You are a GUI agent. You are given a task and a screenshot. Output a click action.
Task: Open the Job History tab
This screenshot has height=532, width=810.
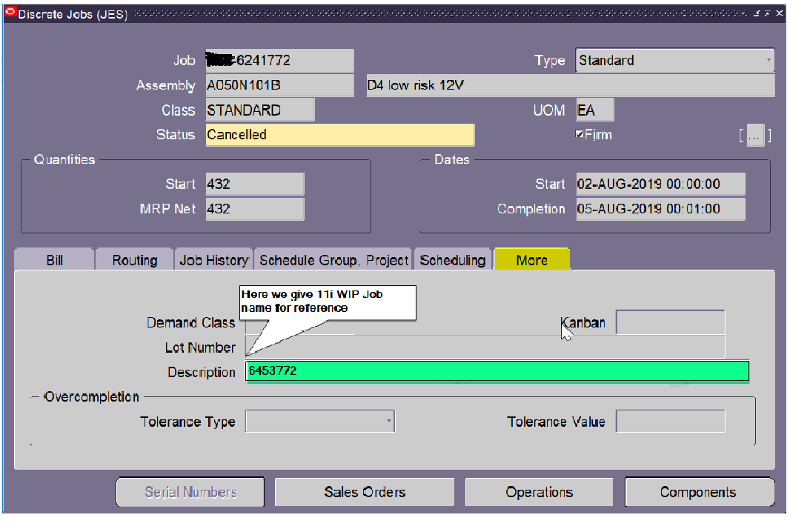(x=213, y=260)
